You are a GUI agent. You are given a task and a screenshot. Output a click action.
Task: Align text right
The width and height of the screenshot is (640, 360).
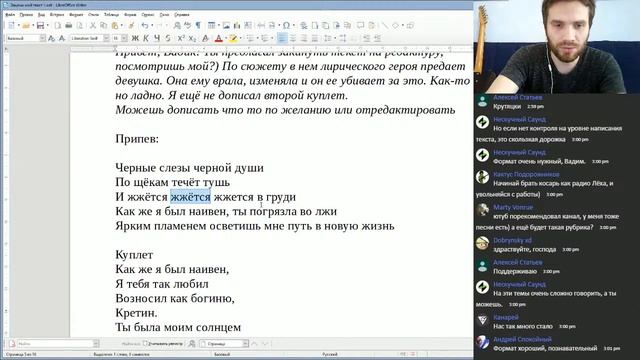[304, 38]
